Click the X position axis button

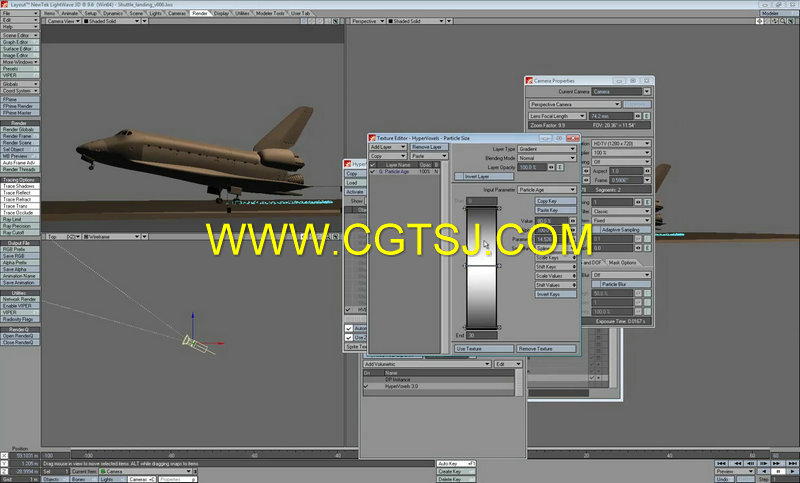coord(4,455)
